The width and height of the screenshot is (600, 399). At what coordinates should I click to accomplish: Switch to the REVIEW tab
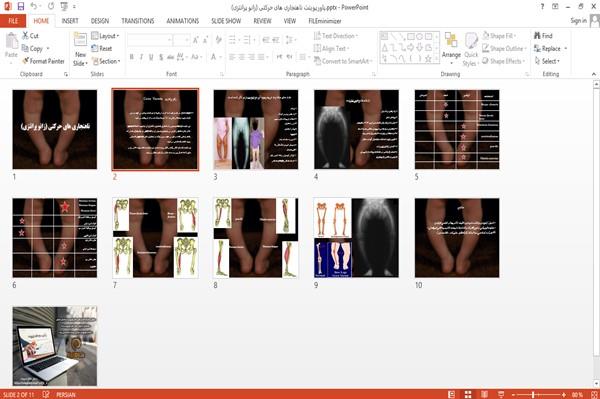click(x=262, y=21)
